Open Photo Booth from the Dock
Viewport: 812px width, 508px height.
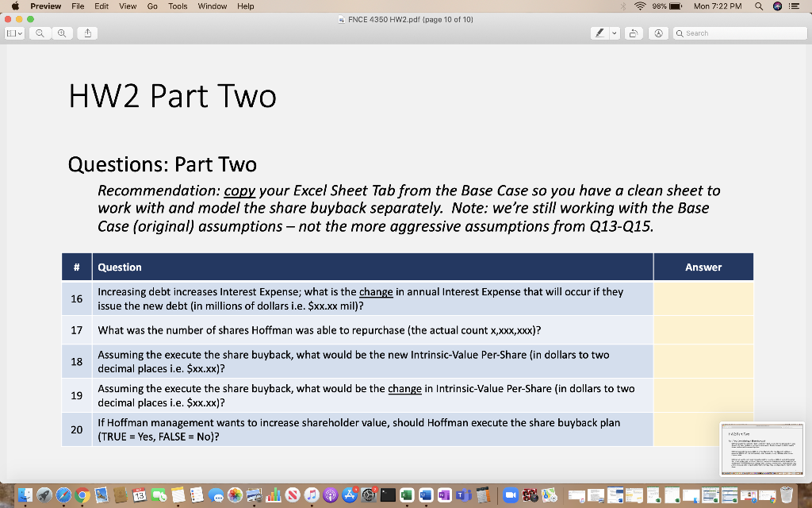click(x=530, y=495)
